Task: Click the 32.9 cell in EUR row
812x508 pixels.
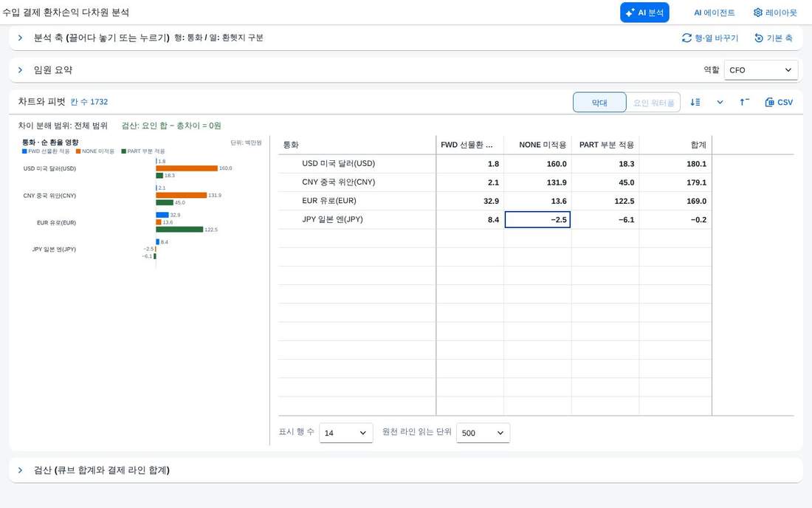Action: 469,201
